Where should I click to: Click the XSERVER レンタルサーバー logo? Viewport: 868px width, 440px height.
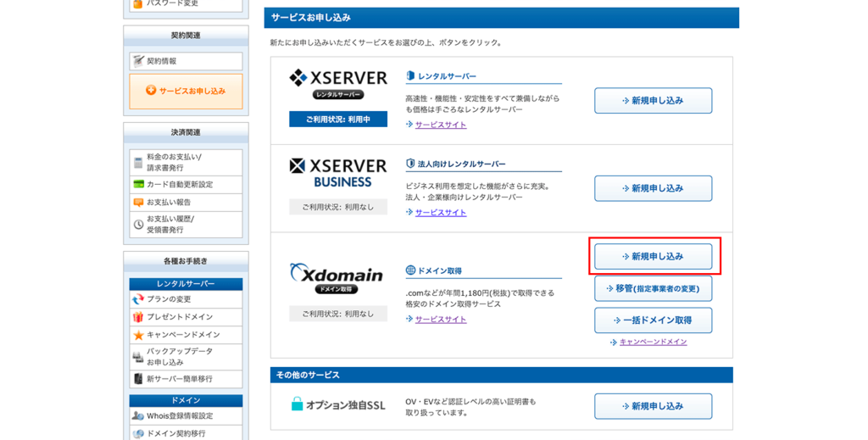(338, 84)
